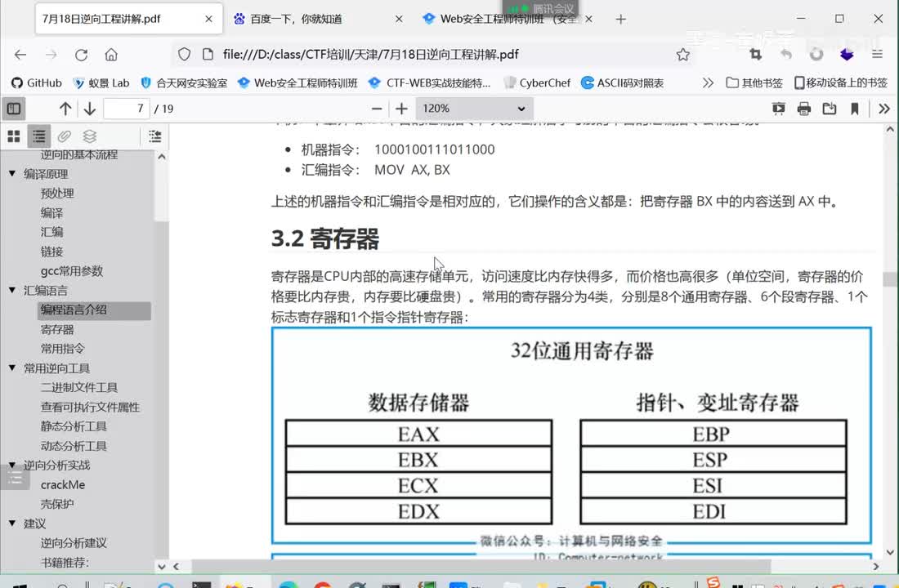Open ASCII码对照表 bookmark
The height and width of the screenshot is (588, 899).
[623, 83]
